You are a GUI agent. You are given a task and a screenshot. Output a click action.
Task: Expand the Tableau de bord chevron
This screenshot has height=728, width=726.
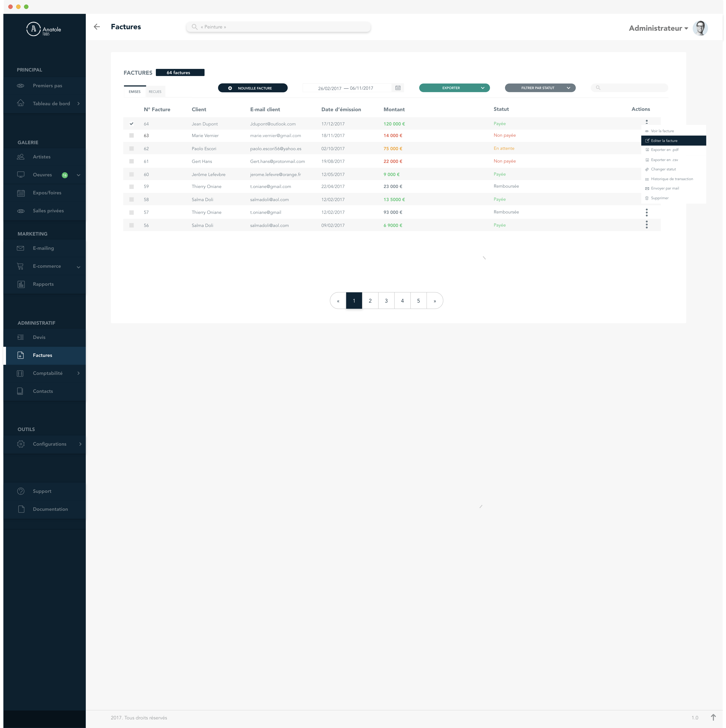78,104
